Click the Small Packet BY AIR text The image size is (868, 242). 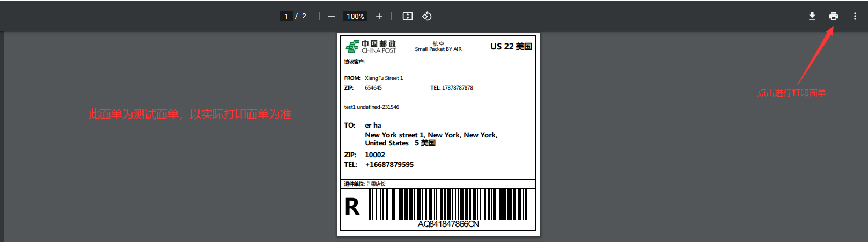point(438,49)
